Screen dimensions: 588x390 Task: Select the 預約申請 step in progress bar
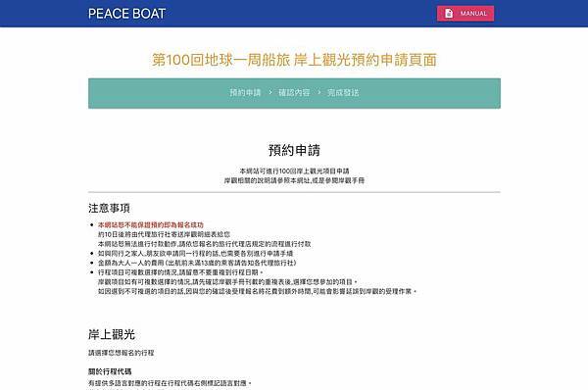point(245,93)
